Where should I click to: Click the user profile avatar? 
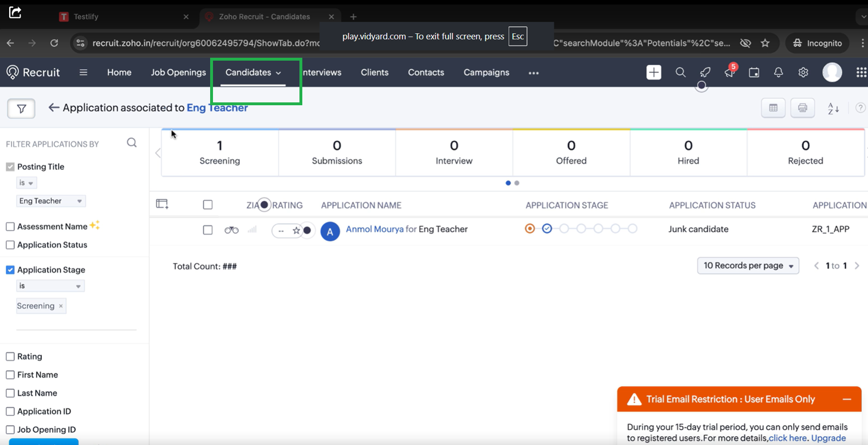pos(832,72)
